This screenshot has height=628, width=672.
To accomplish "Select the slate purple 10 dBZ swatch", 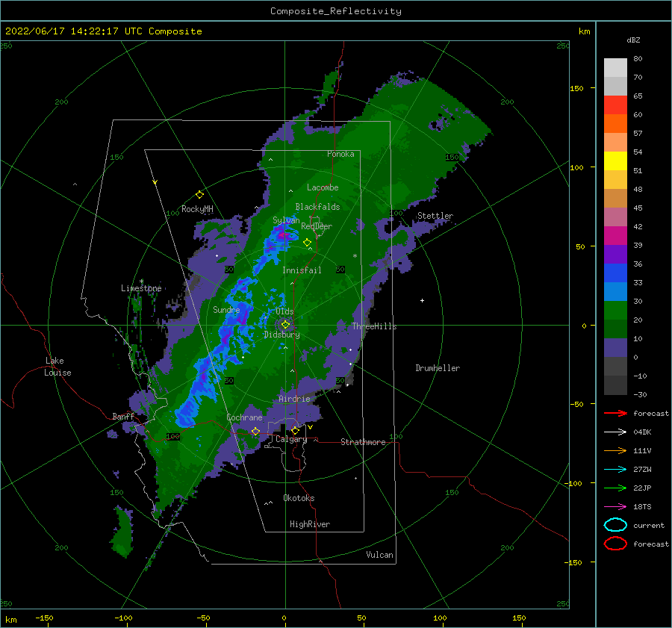I will click(x=615, y=348).
